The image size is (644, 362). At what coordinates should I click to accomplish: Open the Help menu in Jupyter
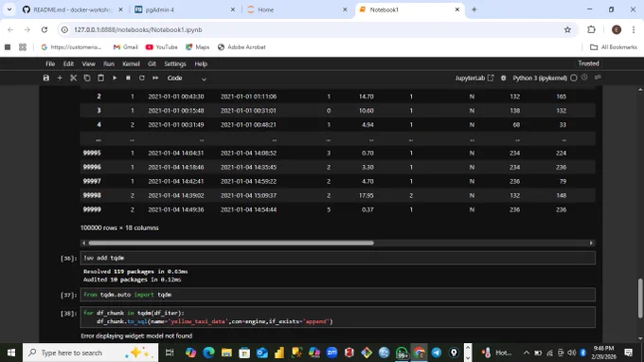[x=201, y=63]
